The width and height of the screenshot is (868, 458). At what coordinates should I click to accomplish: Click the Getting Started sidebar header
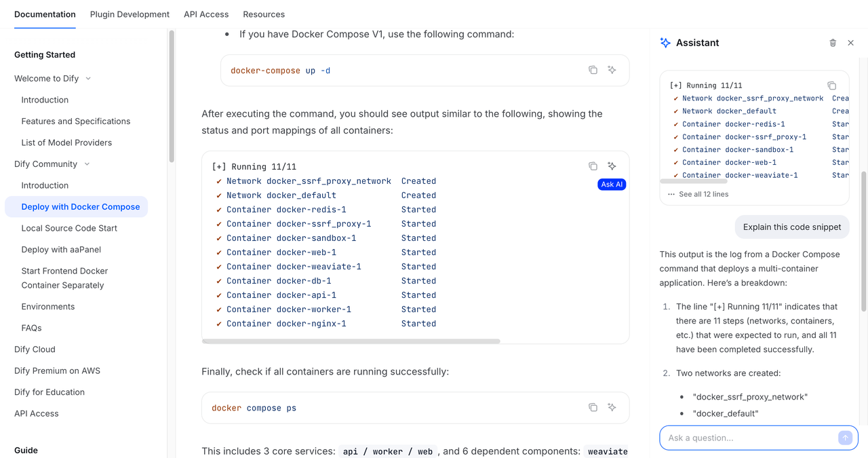[x=45, y=55]
